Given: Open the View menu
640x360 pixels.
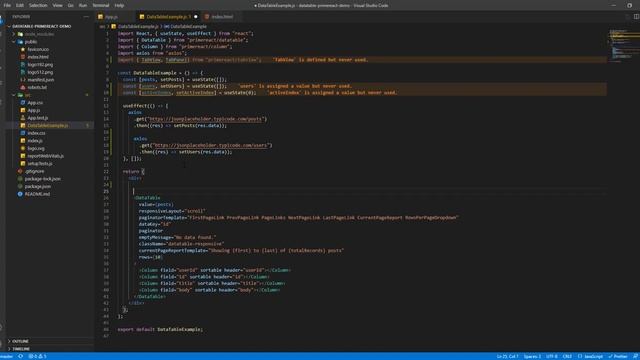Looking at the screenshot, I should click(x=58, y=5).
